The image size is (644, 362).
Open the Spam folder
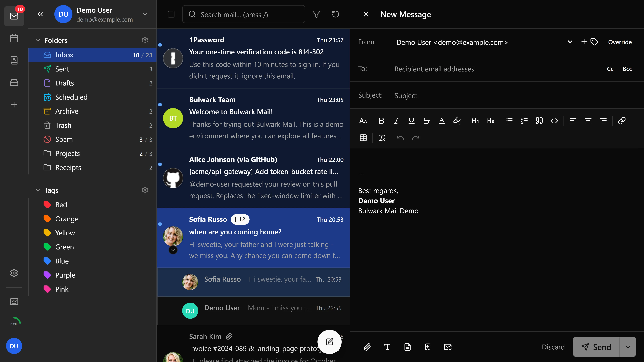(x=93, y=139)
